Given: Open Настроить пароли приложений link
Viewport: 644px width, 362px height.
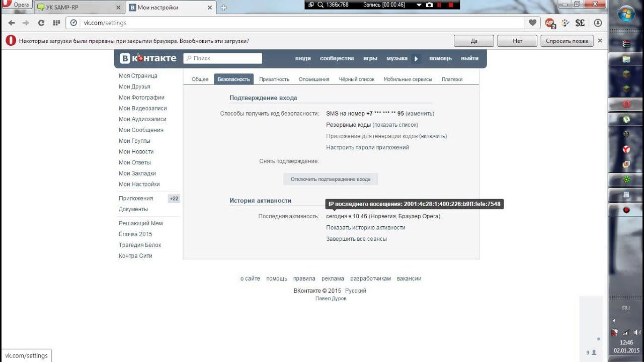Looking at the screenshot, I should click(367, 147).
